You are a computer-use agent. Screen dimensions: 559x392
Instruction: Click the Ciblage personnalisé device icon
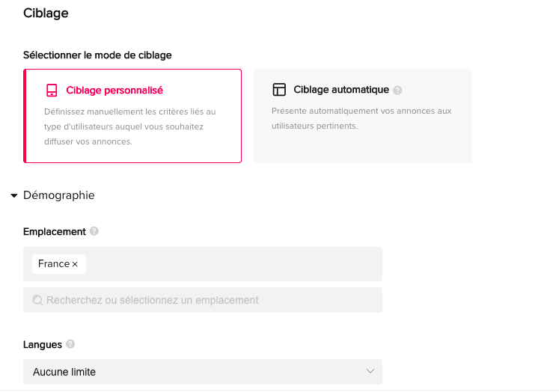(52, 91)
